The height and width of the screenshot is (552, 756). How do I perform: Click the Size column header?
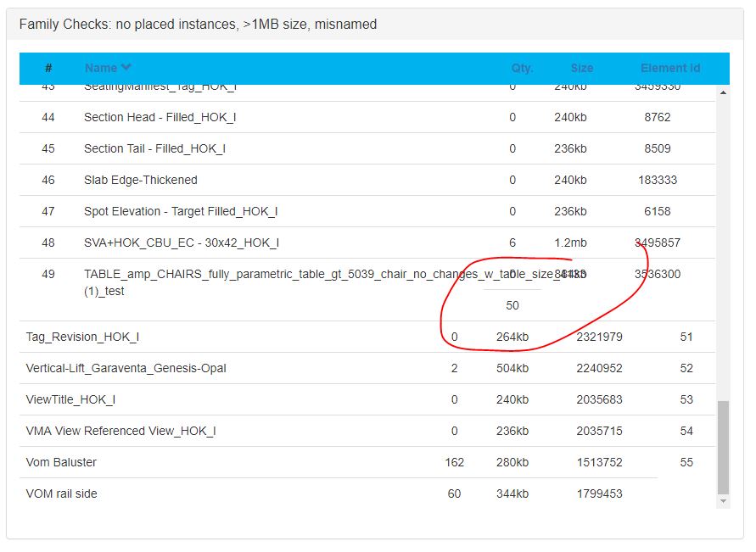(581, 68)
